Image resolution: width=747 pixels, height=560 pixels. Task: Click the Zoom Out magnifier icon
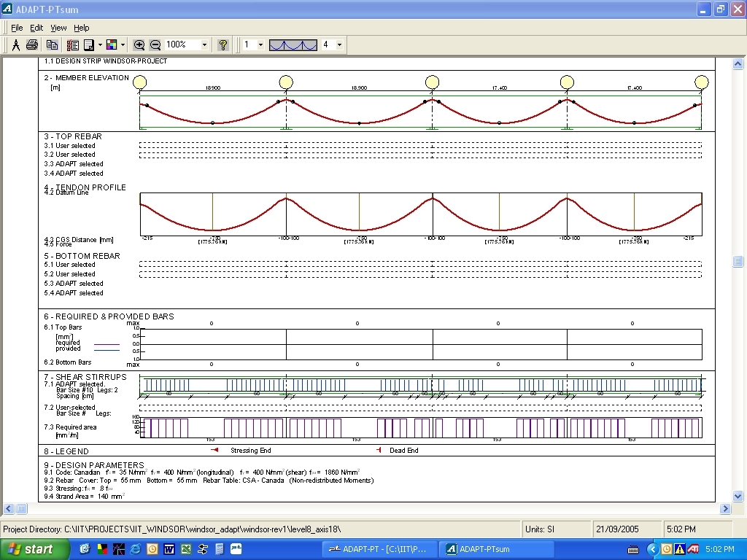tap(155, 45)
